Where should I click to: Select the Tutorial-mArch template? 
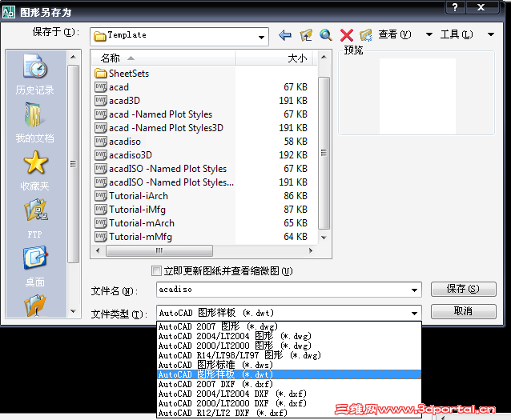coord(135,223)
